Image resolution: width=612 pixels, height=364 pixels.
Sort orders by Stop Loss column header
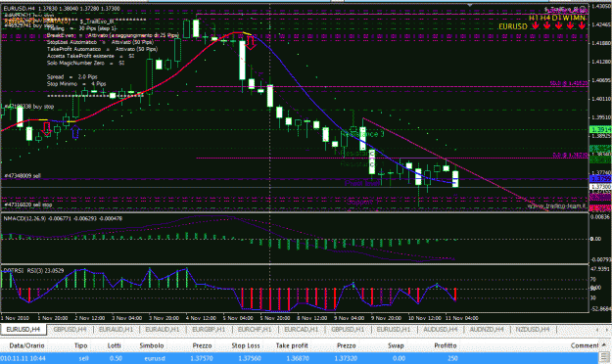(x=246, y=345)
